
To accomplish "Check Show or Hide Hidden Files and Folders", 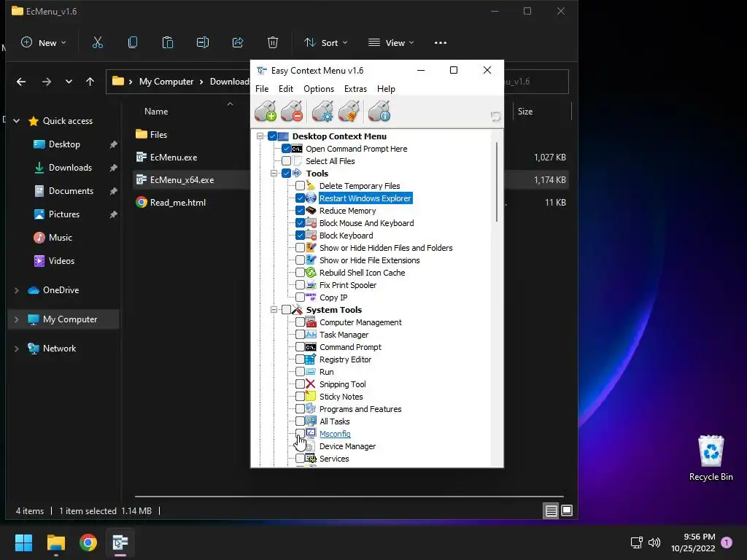I will pos(300,248).
